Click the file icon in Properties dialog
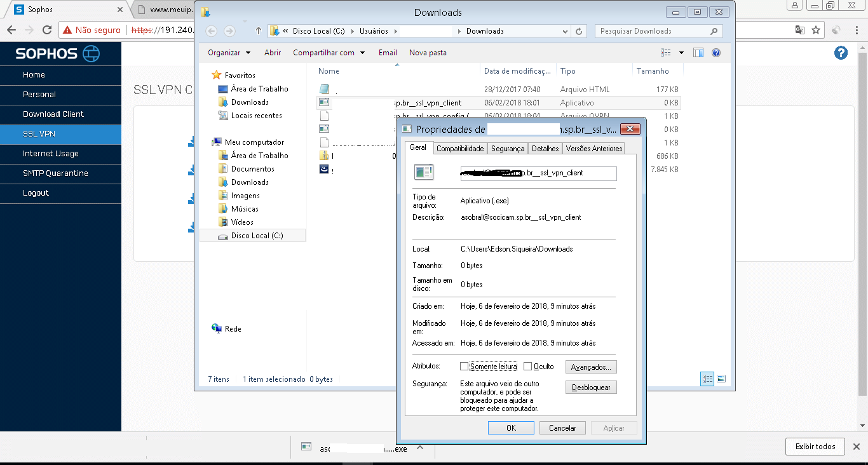 (x=423, y=172)
